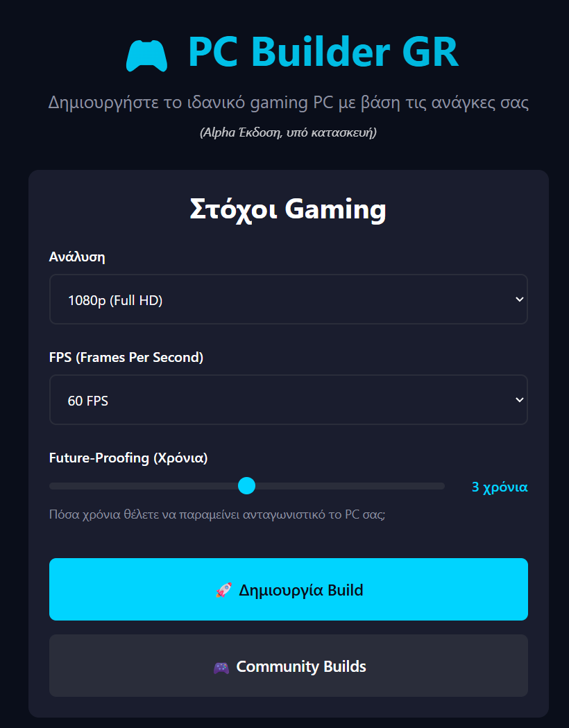The height and width of the screenshot is (728, 569).
Task: Click the Ανάλυση field label
Action: pyautogui.click(x=77, y=257)
